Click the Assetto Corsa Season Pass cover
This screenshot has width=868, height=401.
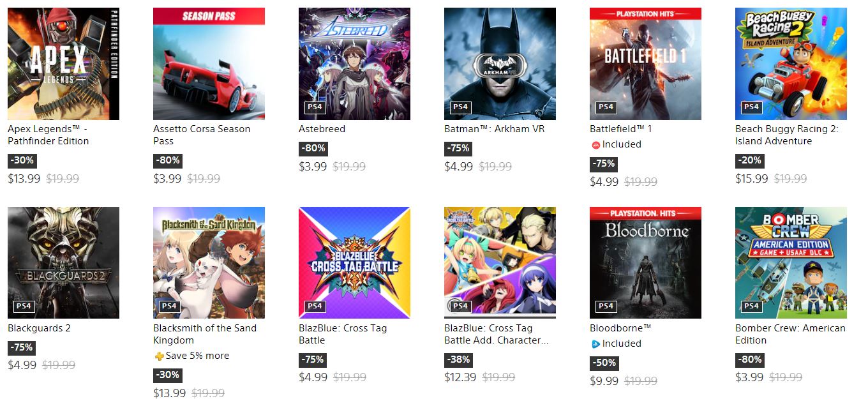click(209, 64)
